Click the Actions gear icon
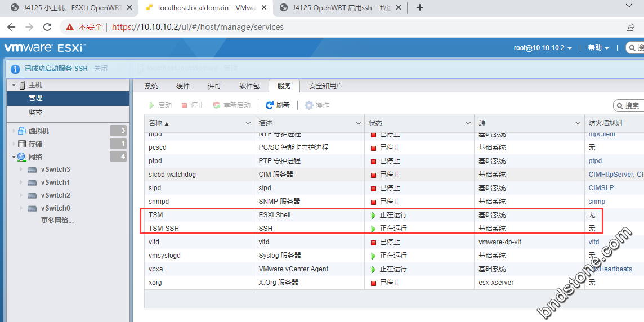The image size is (644, 322). (309, 106)
